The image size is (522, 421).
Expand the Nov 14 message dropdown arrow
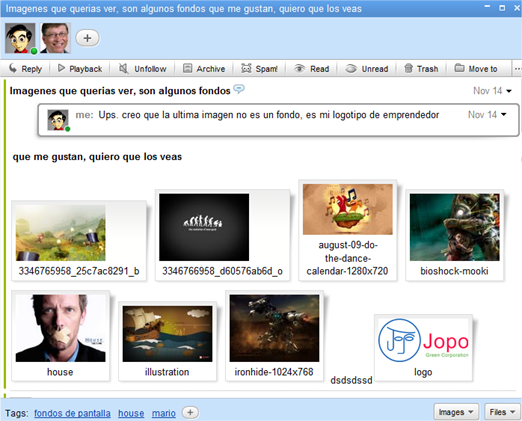(x=509, y=91)
